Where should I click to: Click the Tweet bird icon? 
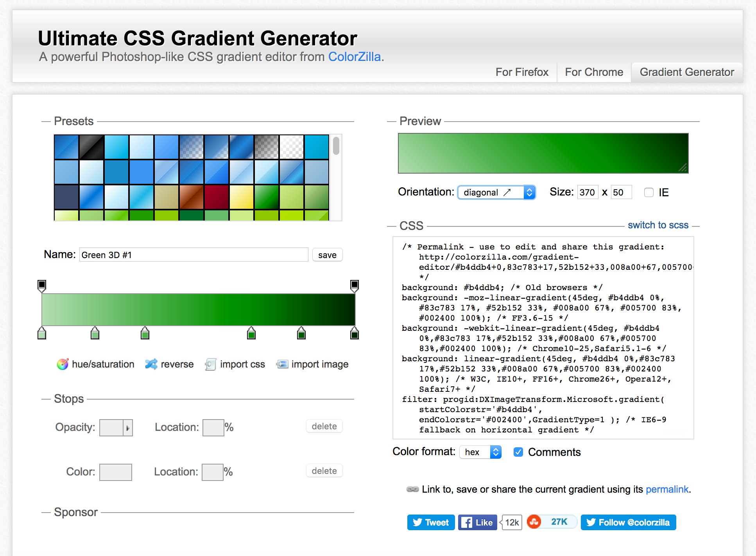click(x=418, y=522)
